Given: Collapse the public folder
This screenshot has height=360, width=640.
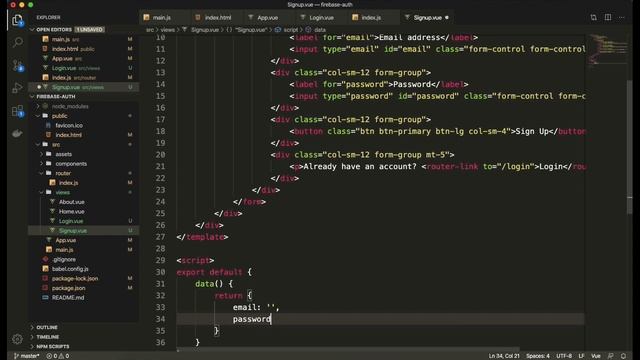Looking at the screenshot, I should coord(60,116).
